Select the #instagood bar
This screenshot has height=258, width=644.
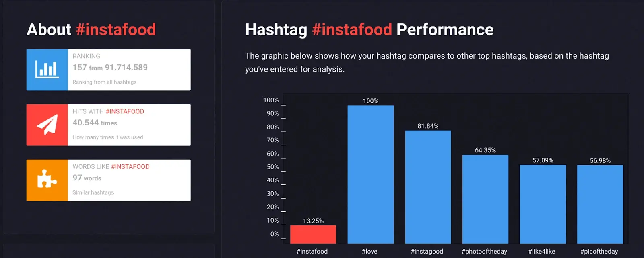click(x=428, y=185)
